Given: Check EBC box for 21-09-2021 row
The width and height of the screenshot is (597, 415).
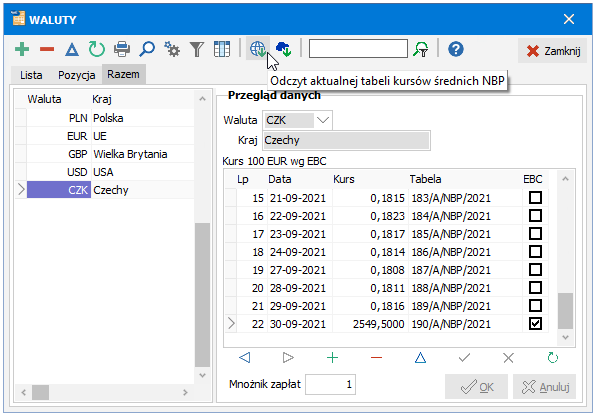Looking at the screenshot, I should (535, 198).
